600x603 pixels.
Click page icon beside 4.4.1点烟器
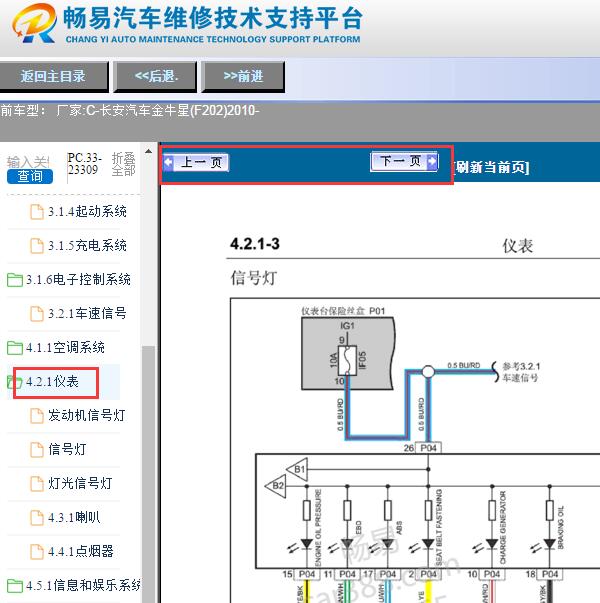click(x=37, y=551)
